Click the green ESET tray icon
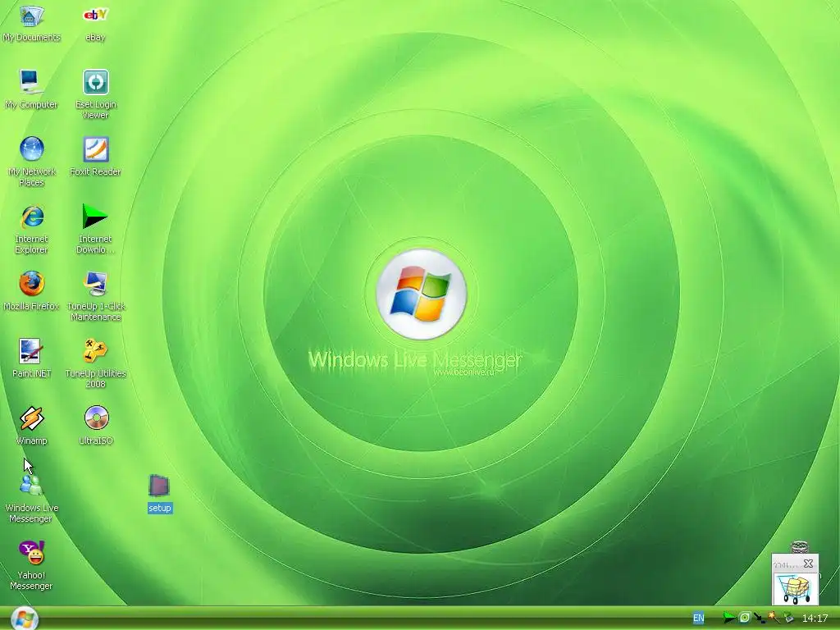The width and height of the screenshot is (840, 630). click(x=744, y=618)
